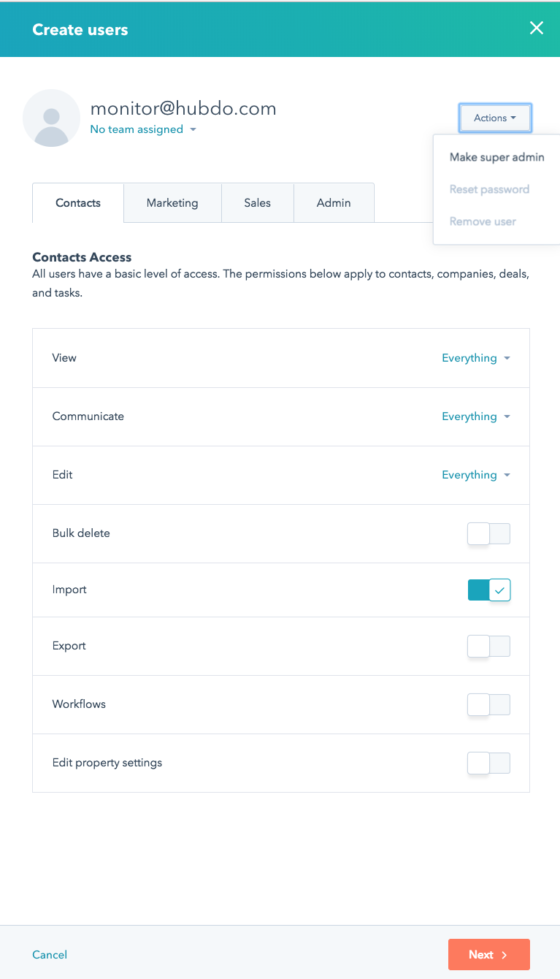
Task: Disable the Import permission toggle
Action: 489,590
